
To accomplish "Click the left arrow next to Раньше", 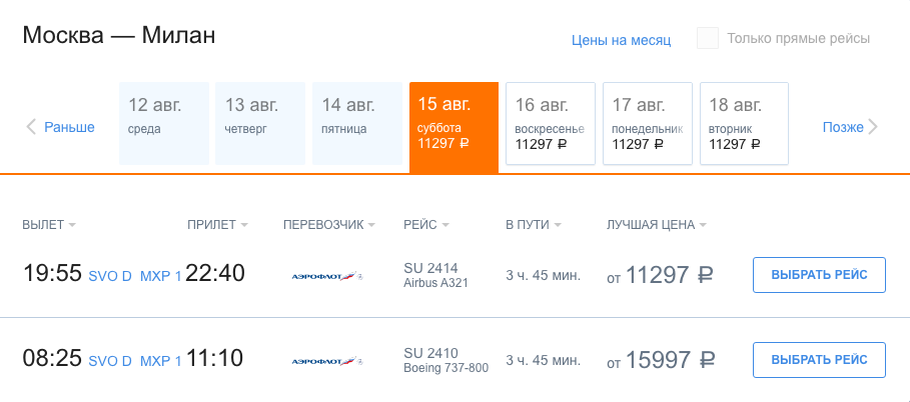I will coord(31,127).
